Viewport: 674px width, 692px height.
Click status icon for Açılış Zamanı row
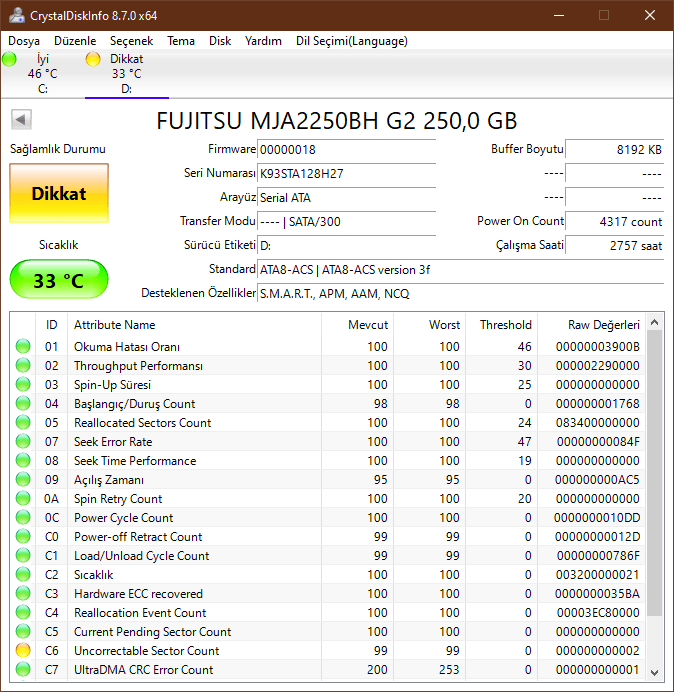click(23, 479)
